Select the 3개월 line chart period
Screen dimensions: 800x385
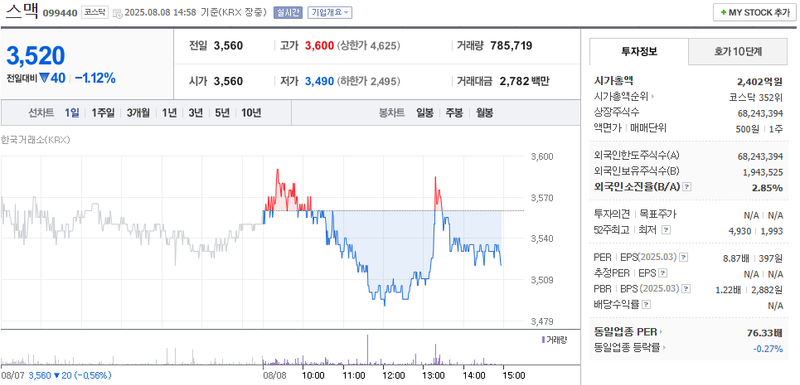(x=138, y=113)
